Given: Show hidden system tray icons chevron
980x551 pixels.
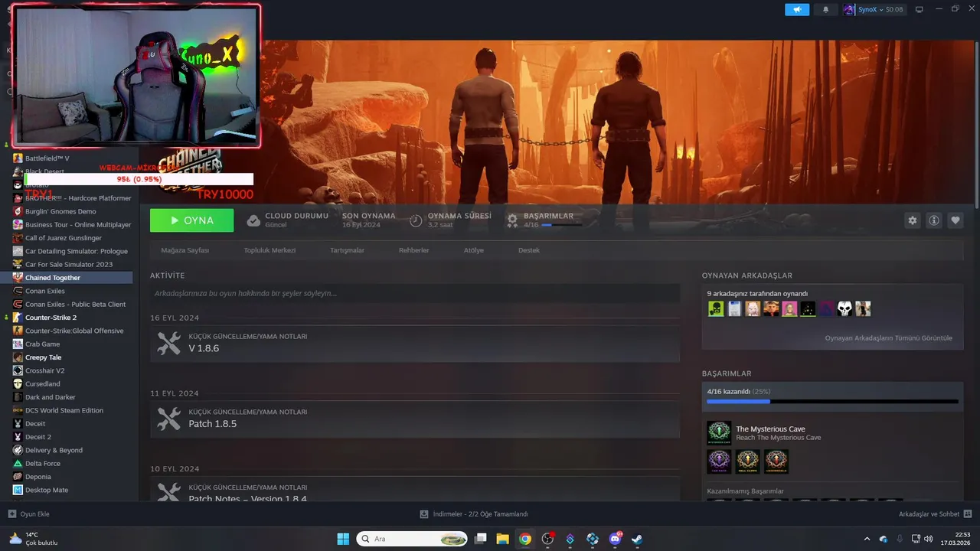Looking at the screenshot, I should pos(867,539).
